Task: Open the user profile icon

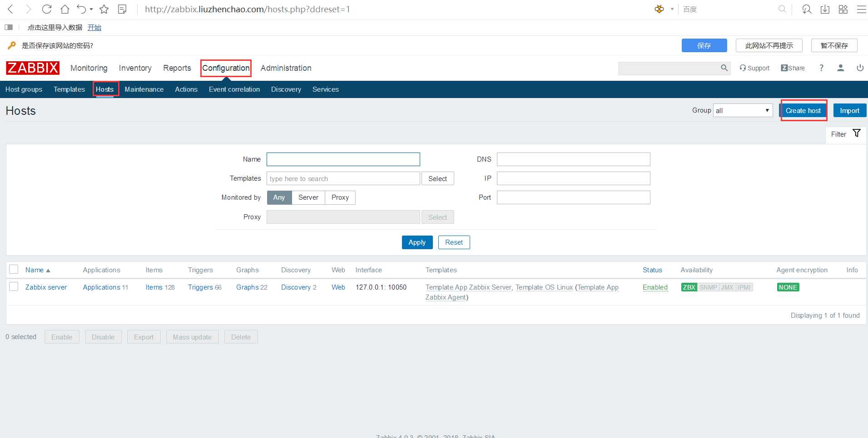Action: coord(841,68)
